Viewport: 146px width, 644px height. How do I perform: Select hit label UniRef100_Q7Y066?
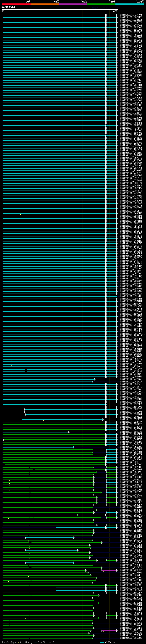(131, 379)
